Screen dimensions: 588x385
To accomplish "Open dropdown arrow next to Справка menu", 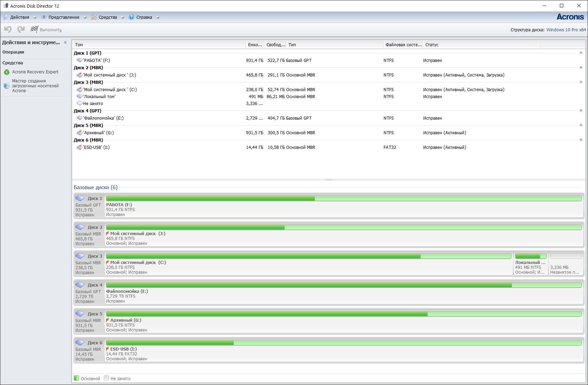I will pyautogui.click(x=158, y=17).
